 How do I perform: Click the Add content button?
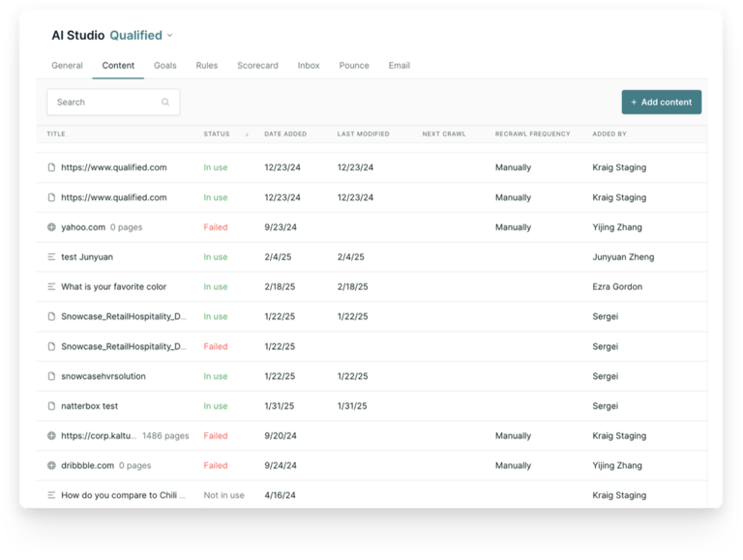click(662, 102)
